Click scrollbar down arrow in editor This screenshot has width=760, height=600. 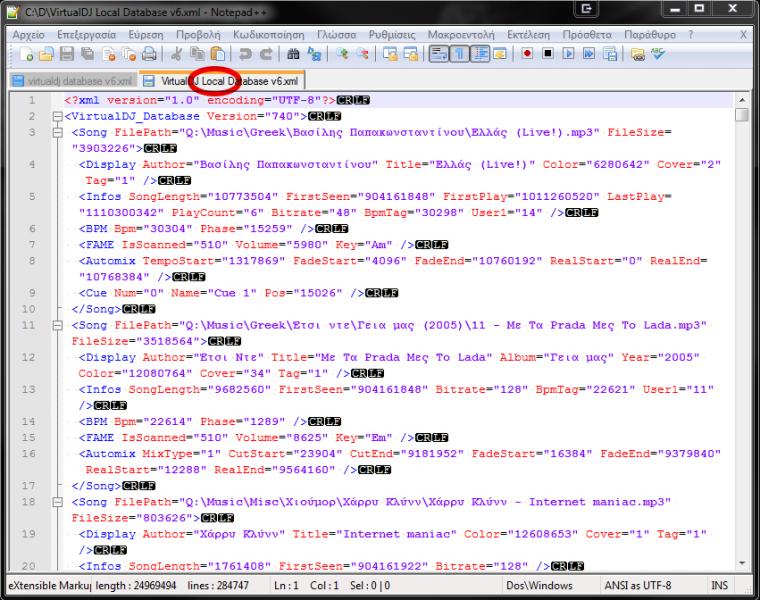[x=742, y=563]
